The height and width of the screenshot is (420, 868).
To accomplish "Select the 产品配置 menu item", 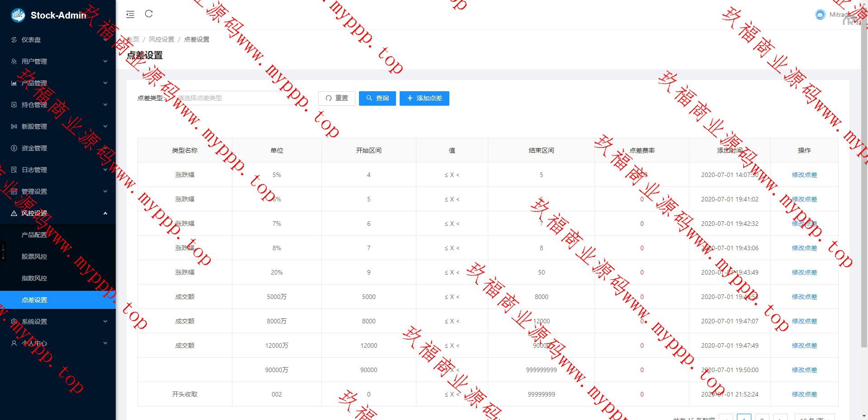I will pyautogui.click(x=34, y=235).
